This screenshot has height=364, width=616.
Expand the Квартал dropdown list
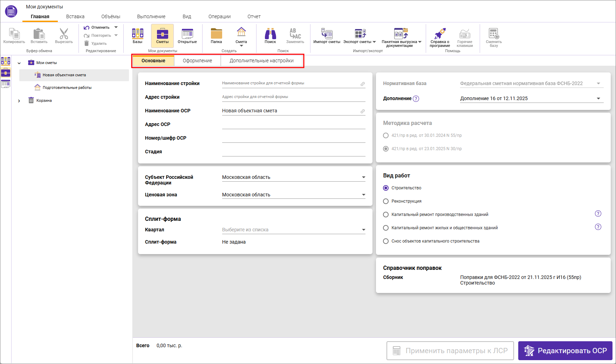point(293,230)
